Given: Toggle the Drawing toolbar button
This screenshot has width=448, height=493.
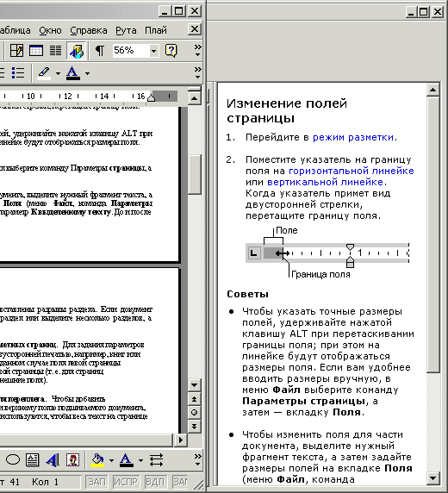Looking at the screenshot, I should [x=77, y=51].
